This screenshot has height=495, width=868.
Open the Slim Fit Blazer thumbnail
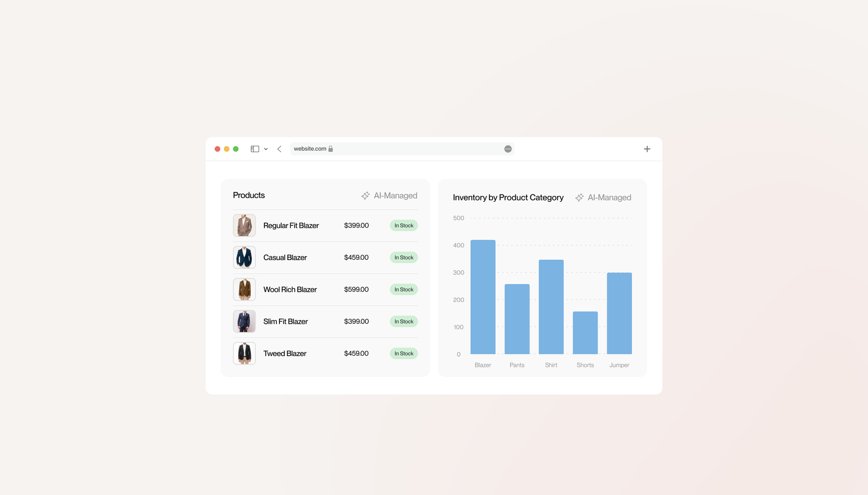tap(244, 321)
